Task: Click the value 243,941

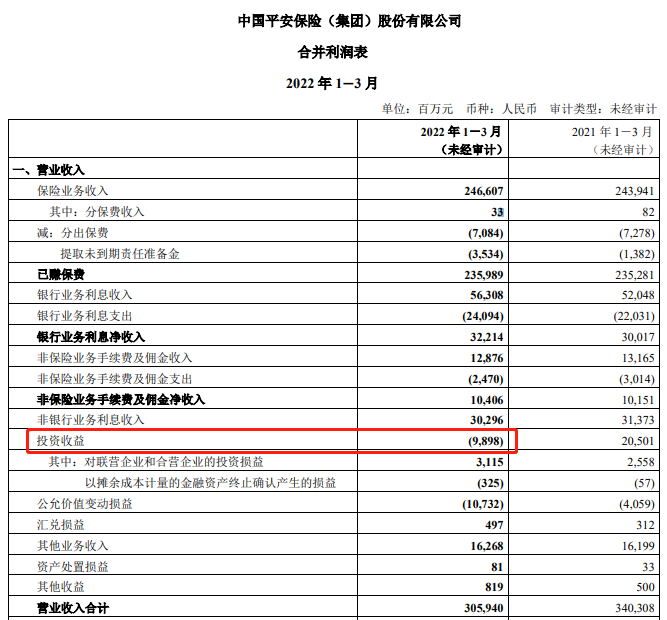Action: coord(635,191)
